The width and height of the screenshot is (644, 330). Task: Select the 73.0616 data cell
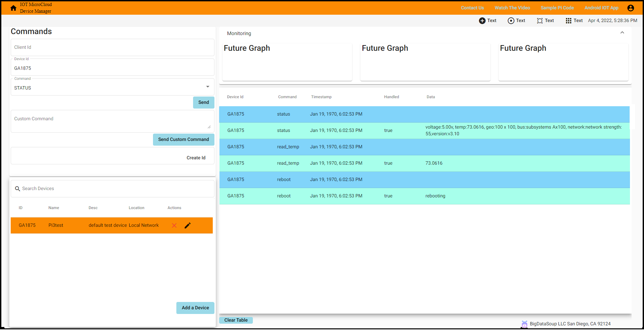pyautogui.click(x=434, y=163)
